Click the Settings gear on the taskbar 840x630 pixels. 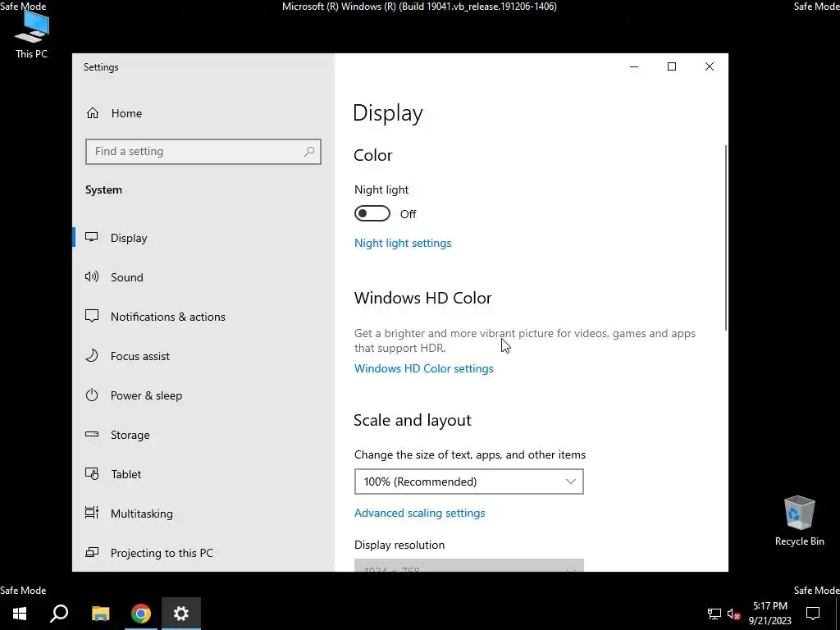click(181, 614)
